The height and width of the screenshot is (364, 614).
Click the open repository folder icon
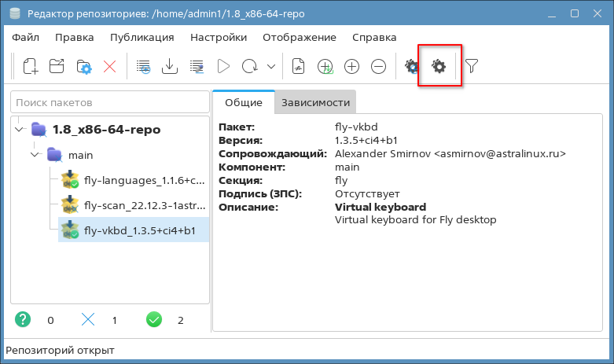pos(57,67)
